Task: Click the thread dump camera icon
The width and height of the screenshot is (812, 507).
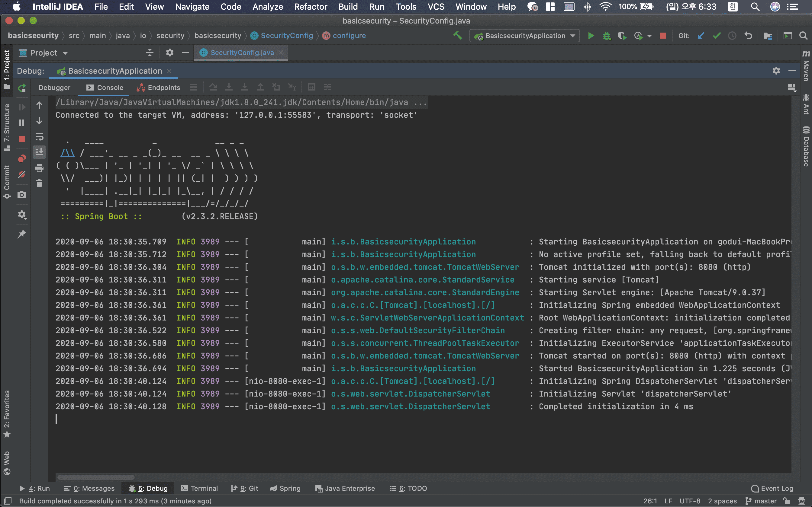Action: [x=22, y=195]
